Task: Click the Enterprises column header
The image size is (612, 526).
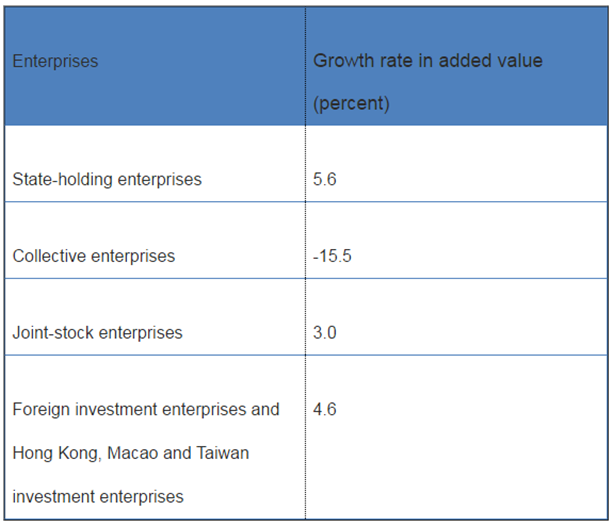Action: tap(56, 61)
